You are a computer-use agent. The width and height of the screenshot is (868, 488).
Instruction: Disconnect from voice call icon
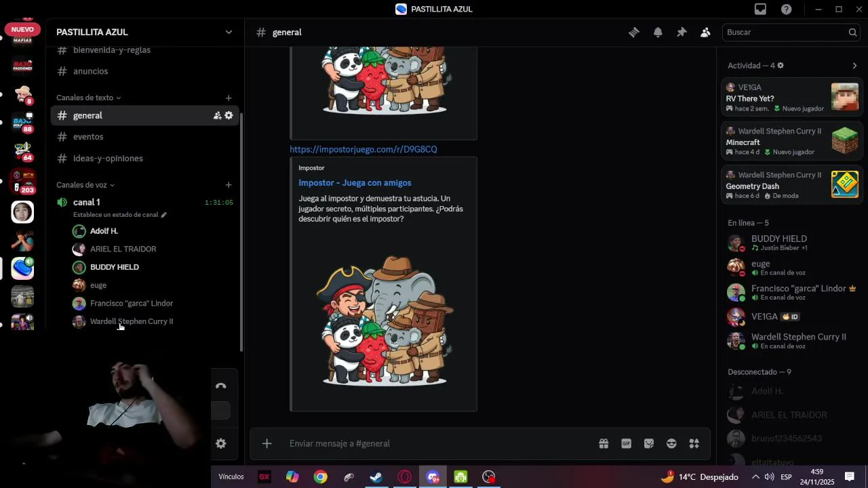[220, 386]
